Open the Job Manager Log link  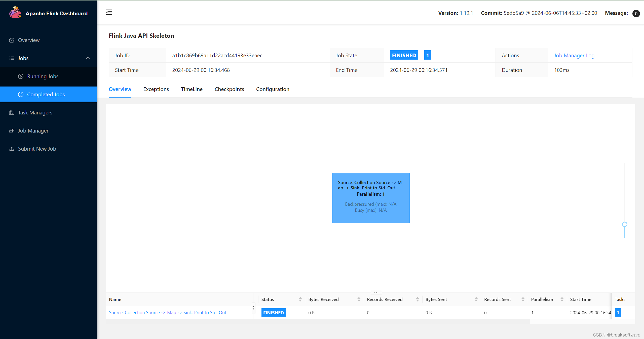tap(574, 55)
